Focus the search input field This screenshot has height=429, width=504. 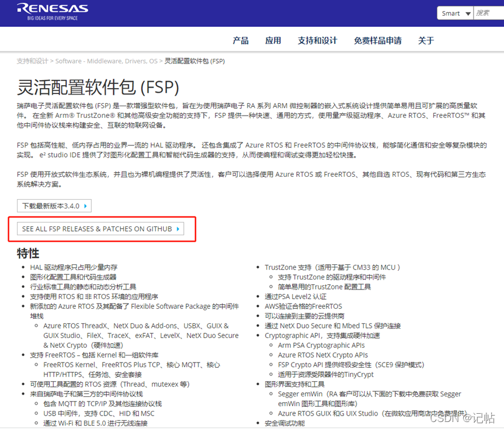point(489,13)
